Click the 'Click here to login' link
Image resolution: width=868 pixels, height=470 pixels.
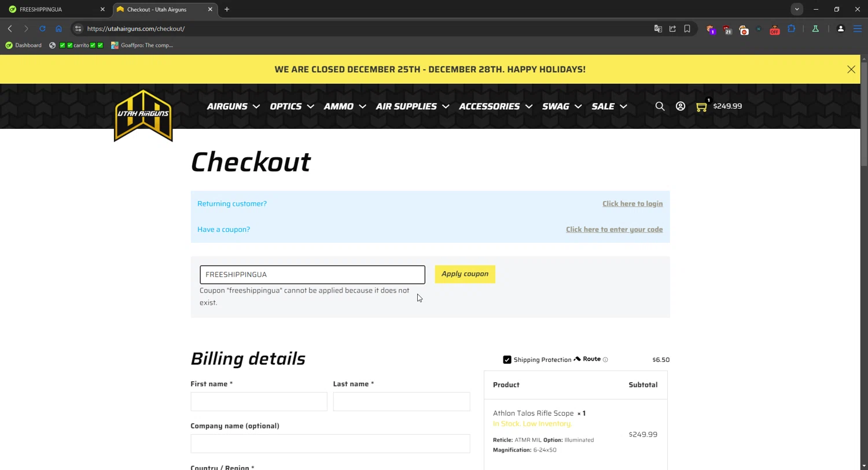[x=632, y=203]
